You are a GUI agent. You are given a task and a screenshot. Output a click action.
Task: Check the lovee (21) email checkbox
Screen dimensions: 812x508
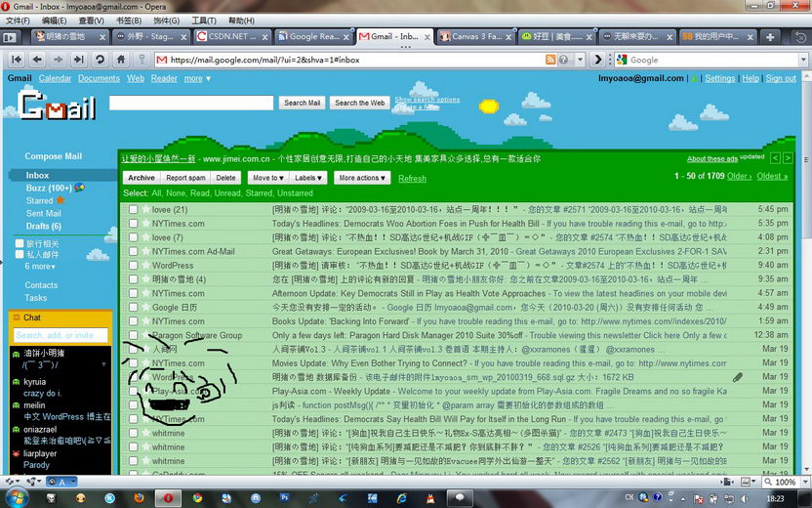point(133,209)
